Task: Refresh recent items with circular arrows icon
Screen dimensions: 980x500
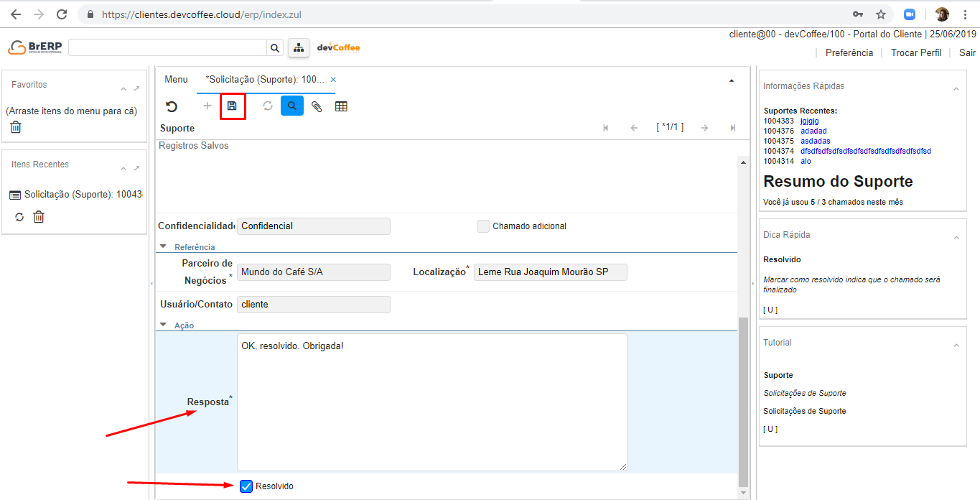Action: pyautogui.click(x=19, y=216)
